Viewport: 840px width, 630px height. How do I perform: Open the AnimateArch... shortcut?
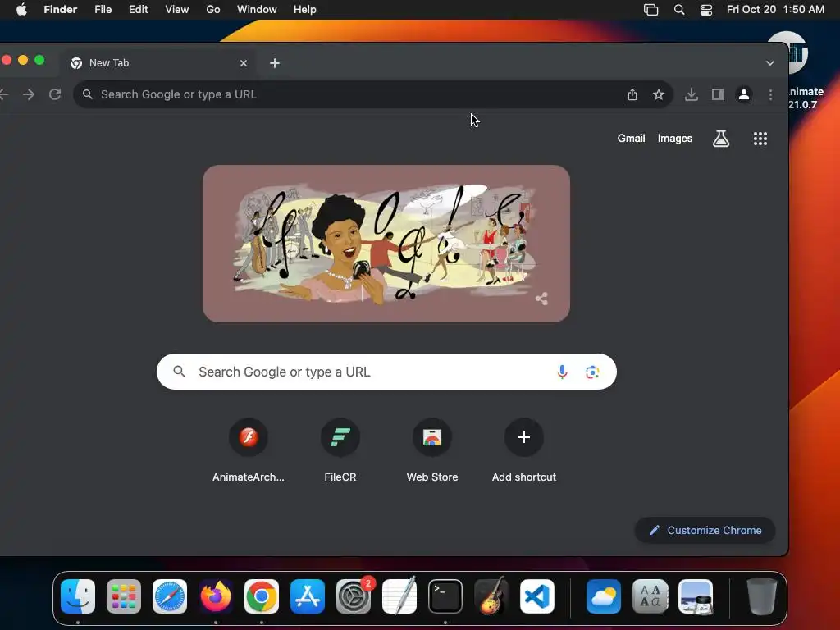pyautogui.click(x=248, y=451)
